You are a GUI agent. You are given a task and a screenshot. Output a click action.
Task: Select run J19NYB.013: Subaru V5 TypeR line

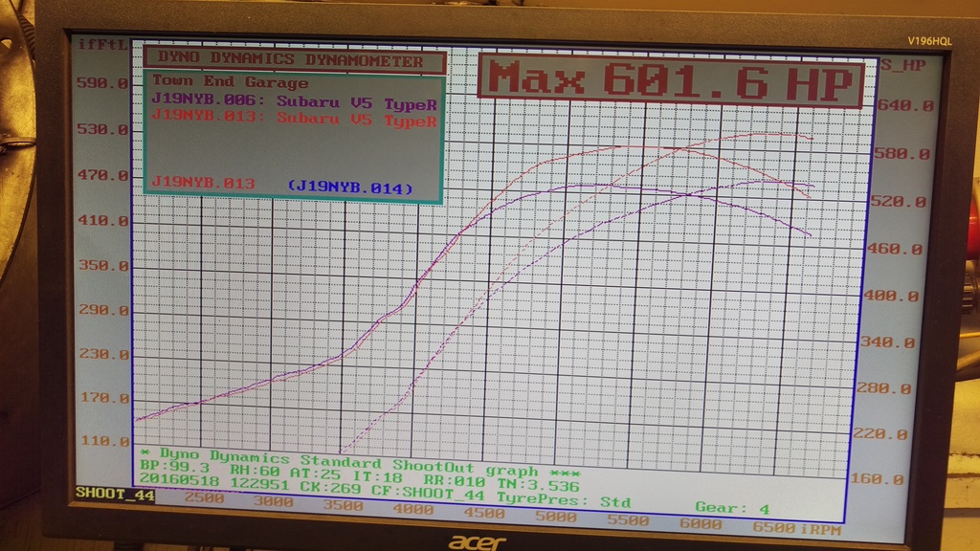(294, 118)
